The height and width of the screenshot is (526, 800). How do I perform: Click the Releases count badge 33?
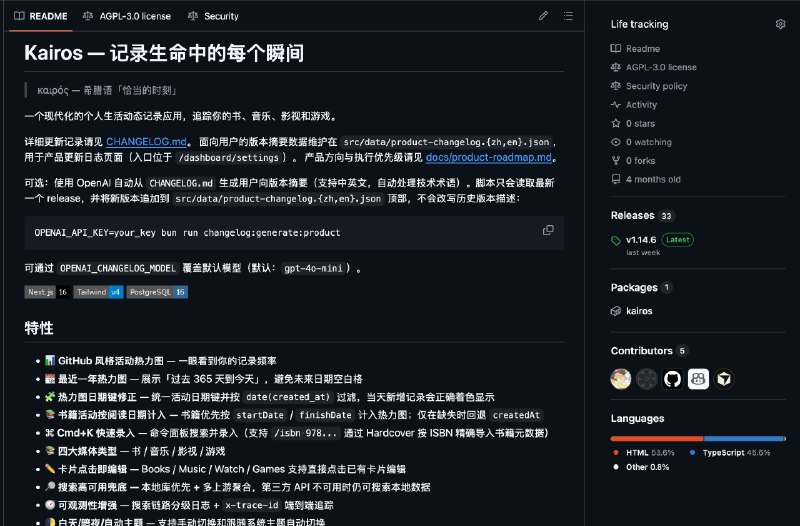666,216
